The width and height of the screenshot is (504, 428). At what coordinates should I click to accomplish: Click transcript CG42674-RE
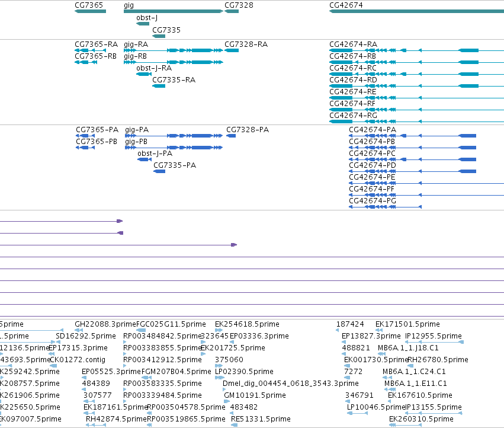(x=416, y=98)
